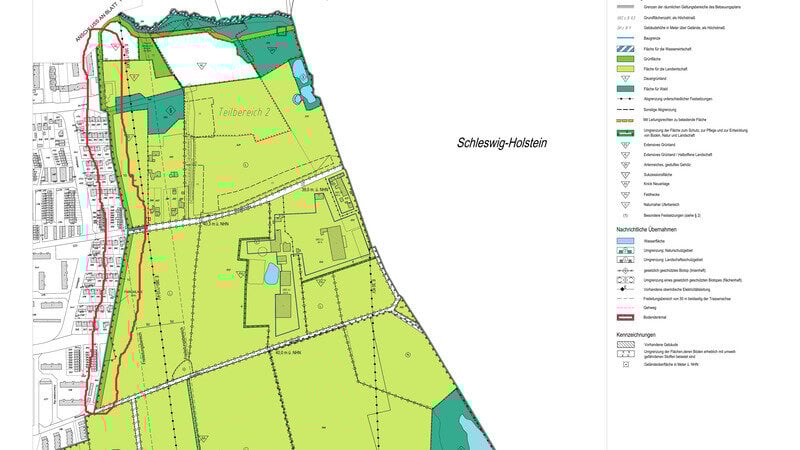Click the Vorhandene Gebäude hatched symbol

[626, 344]
